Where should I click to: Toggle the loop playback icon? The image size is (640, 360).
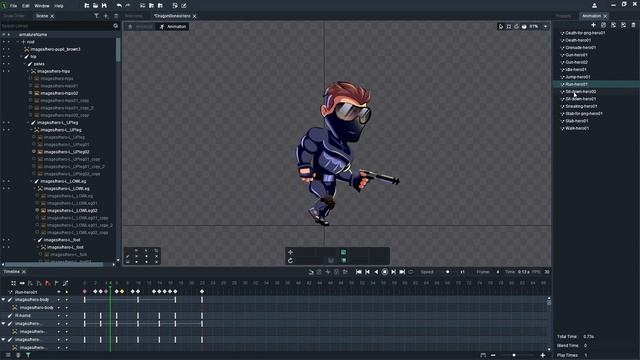coord(411,272)
